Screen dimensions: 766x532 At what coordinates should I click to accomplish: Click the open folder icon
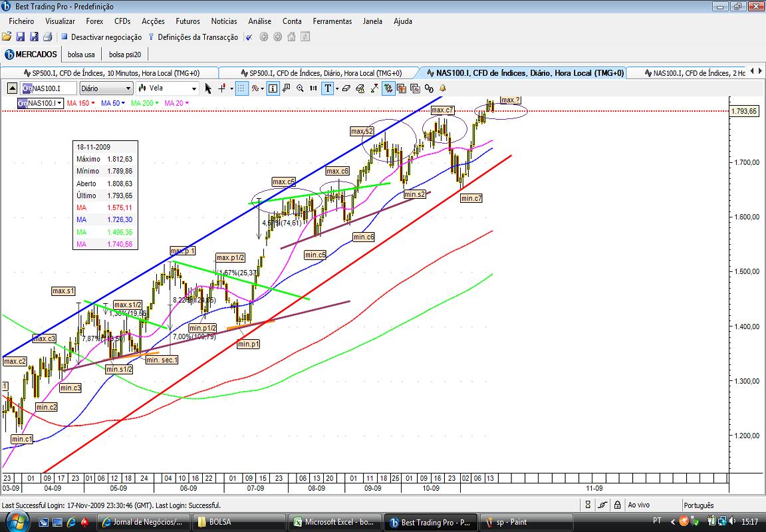tap(7, 37)
